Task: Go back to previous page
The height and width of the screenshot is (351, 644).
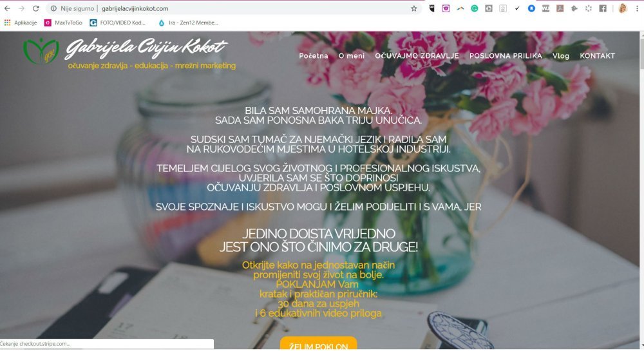Action: (7, 8)
